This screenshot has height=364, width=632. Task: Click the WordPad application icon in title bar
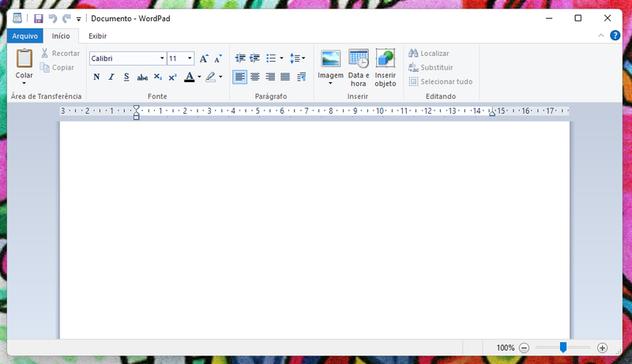click(x=17, y=18)
